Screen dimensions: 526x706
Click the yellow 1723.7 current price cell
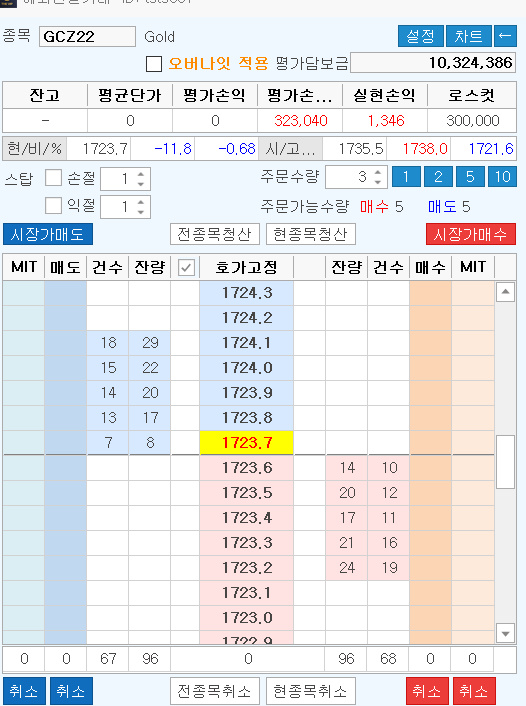point(246,443)
